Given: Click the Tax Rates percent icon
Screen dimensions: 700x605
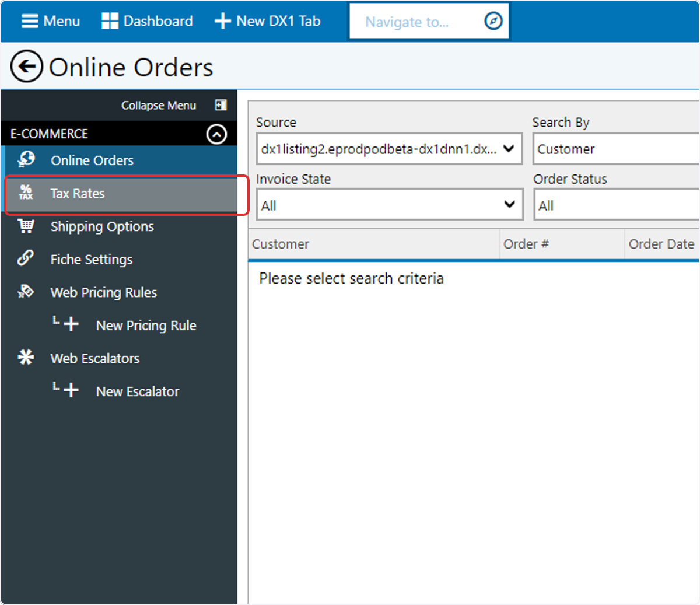Looking at the screenshot, I should click(x=26, y=193).
